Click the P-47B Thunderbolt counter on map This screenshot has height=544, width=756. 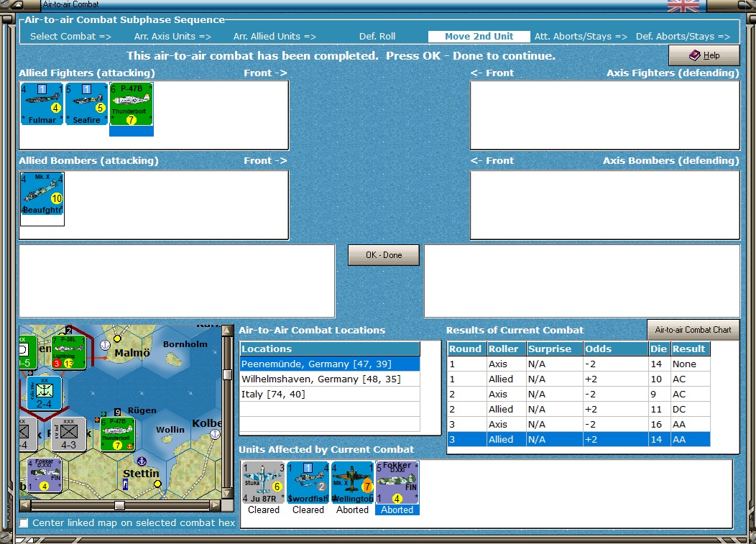click(117, 435)
